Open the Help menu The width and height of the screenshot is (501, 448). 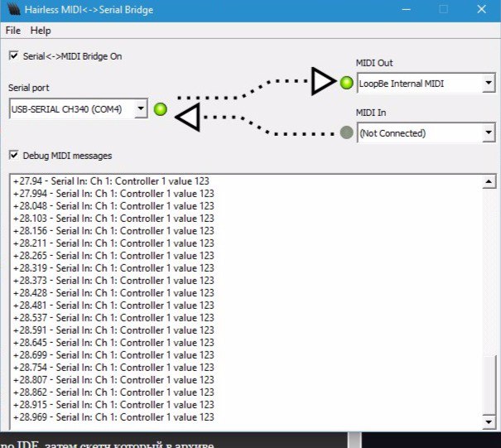point(41,31)
